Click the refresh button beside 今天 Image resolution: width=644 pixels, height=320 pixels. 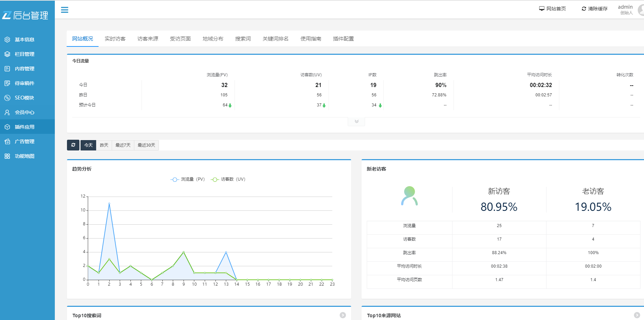pyautogui.click(x=73, y=145)
